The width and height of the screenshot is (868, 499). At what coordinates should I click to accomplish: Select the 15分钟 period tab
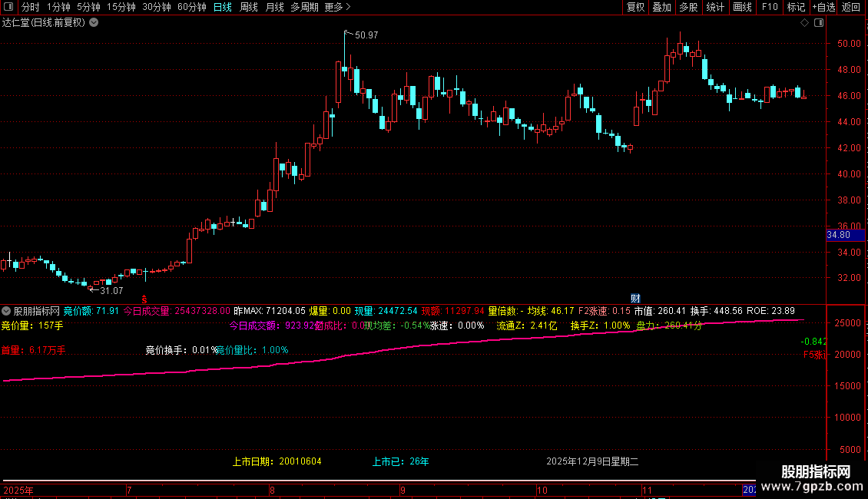(x=121, y=7)
